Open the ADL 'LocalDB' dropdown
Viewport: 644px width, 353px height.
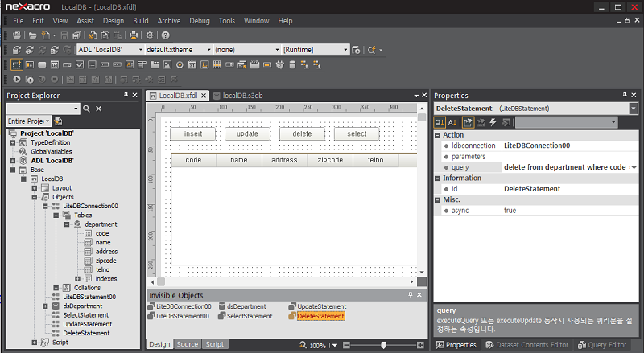tap(140, 50)
